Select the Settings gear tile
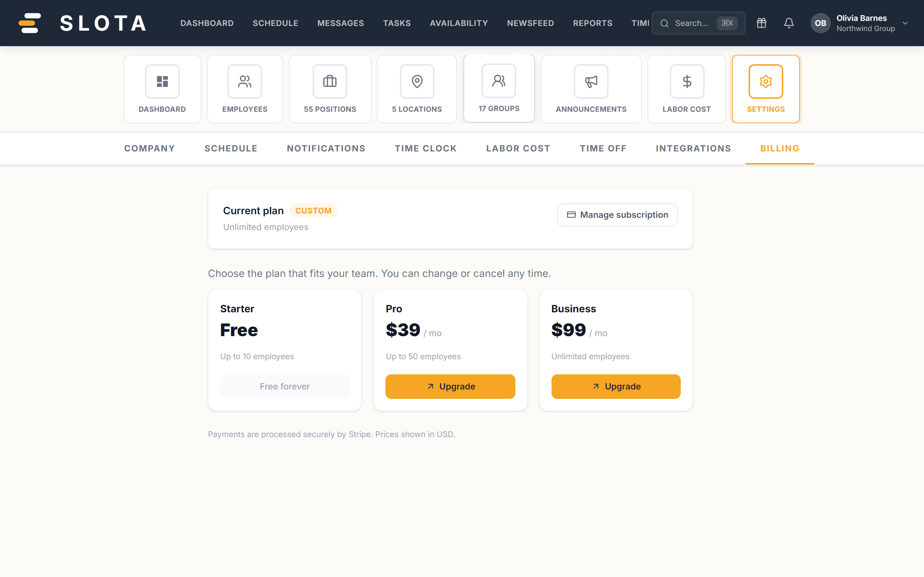The width and height of the screenshot is (924, 577). pos(766,89)
